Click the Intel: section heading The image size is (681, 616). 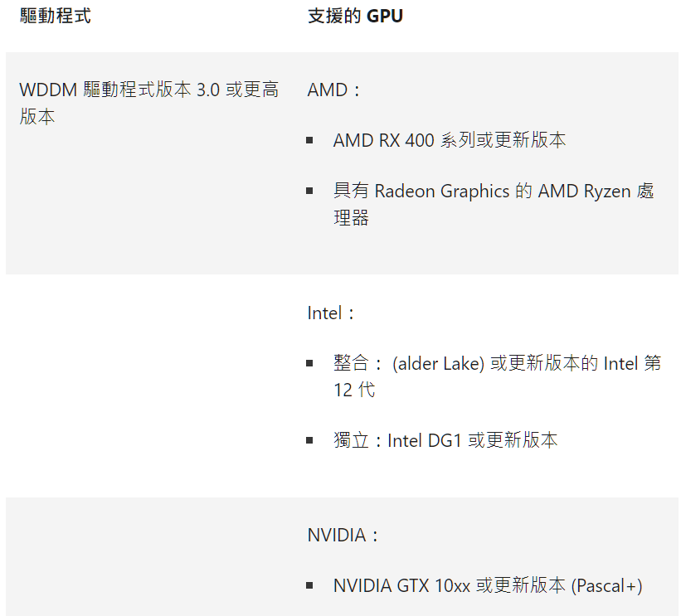pos(331,313)
